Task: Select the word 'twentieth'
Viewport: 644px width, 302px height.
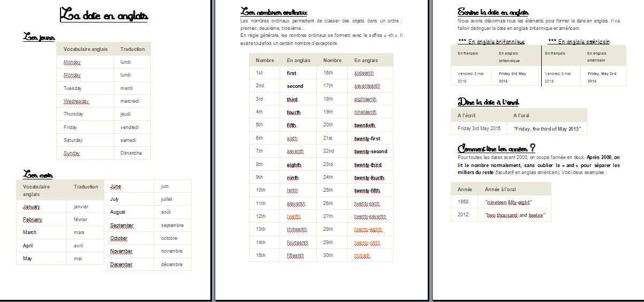Action: click(365, 125)
